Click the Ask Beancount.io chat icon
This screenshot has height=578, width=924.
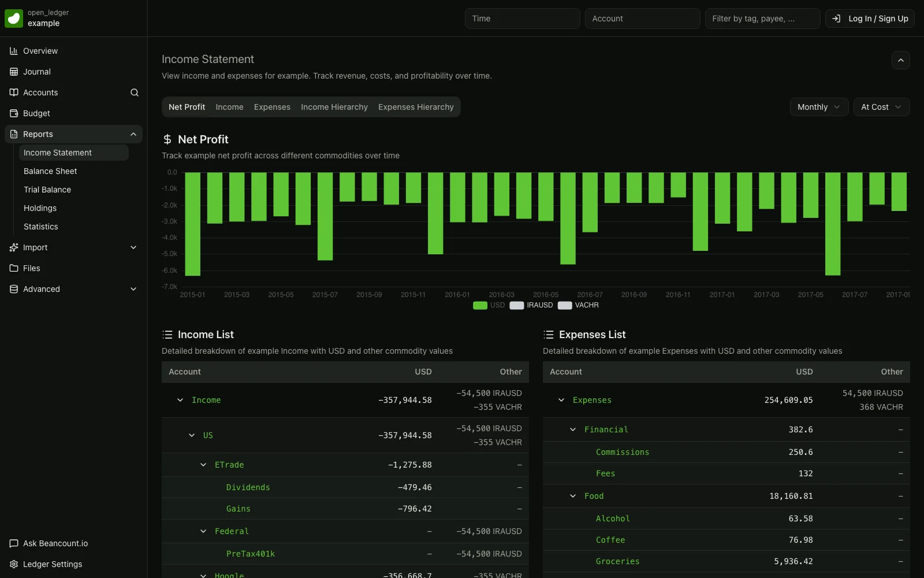(14, 543)
